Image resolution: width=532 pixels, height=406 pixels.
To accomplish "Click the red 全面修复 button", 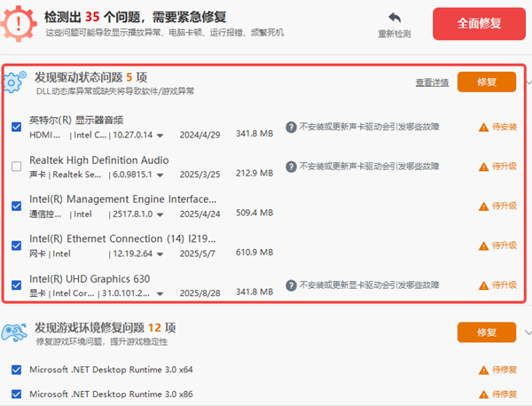I will click(x=478, y=23).
